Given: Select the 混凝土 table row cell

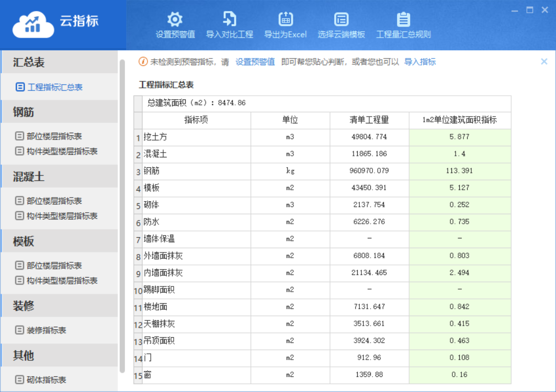Looking at the screenshot, I should pyautogui.click(x=197, y=154).
